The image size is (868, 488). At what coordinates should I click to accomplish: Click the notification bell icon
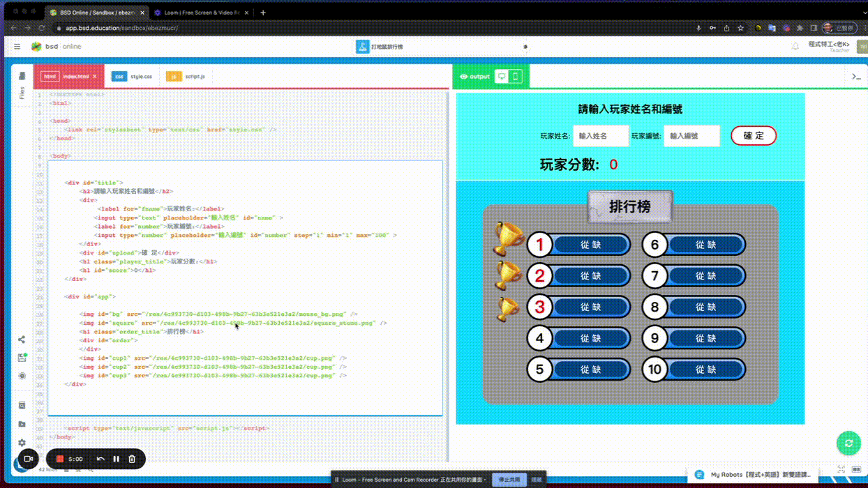pos(795,47)
